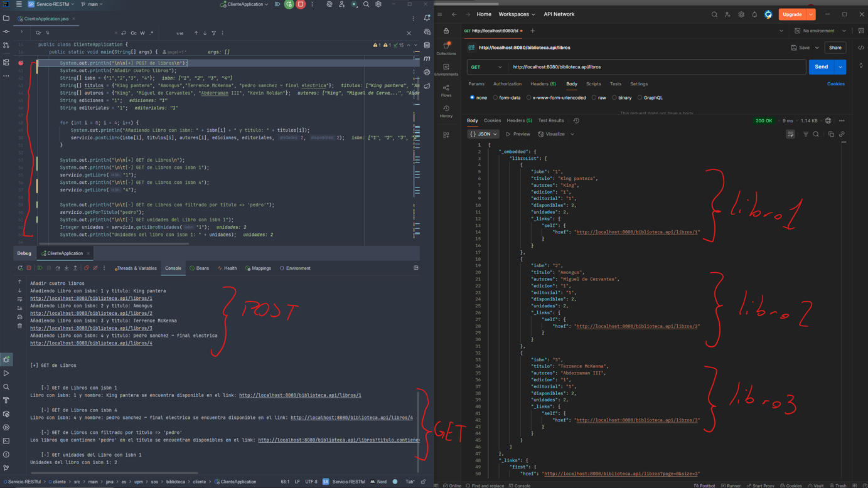Screen dimensions: 868x488
Task: Open the Beans debug tab
Action: coord(200,268)
